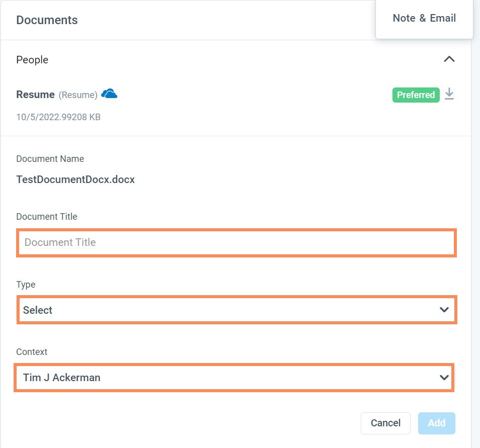Click the OneDrive cloud icon beside Resume
This screenshot has width=480, height=448.
tap(109, 94)
